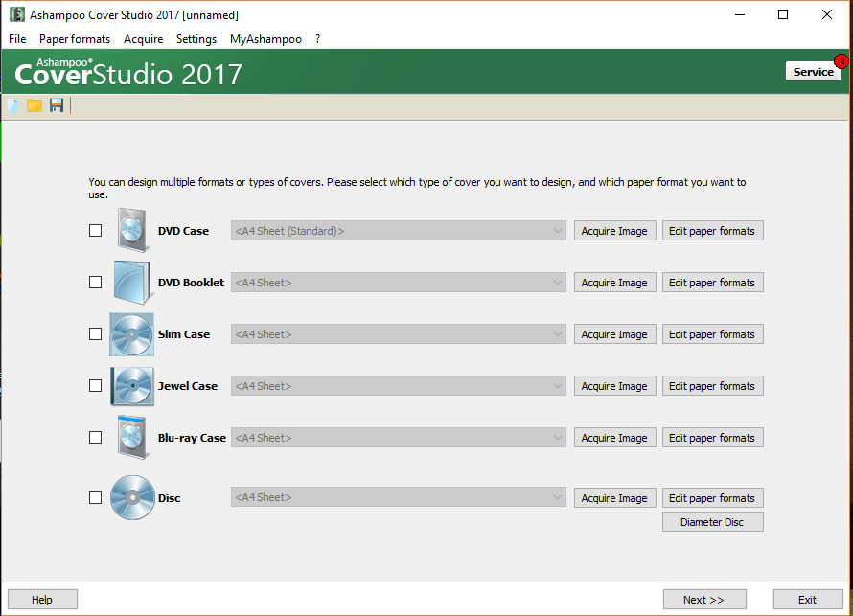This screenshot has height=616, width=853.
Task: Open the Settings menu
Action: [196, 39]
